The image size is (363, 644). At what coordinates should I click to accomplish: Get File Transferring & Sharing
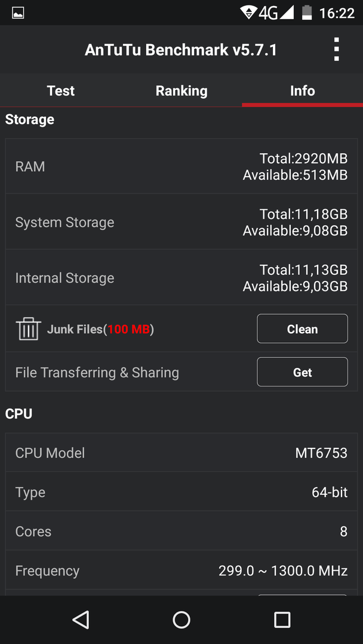[x=302, y=372]
